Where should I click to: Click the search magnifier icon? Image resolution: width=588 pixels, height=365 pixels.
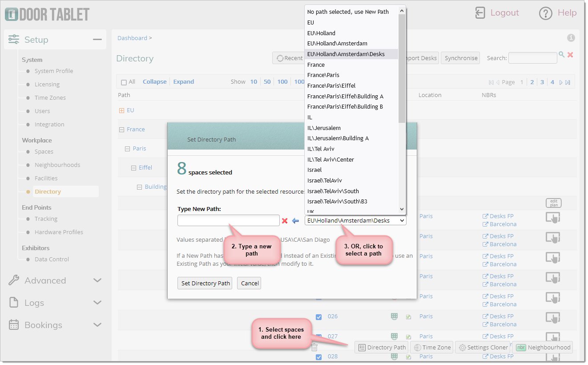[562, 55]
